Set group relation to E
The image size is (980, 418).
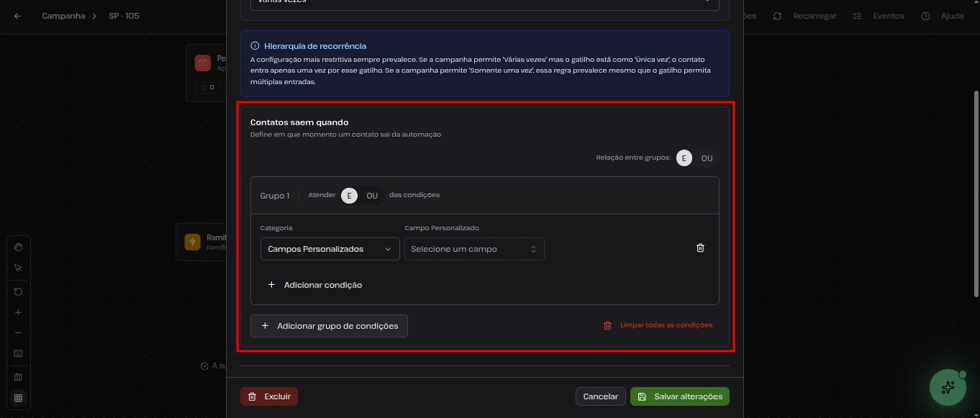point(684,158)
